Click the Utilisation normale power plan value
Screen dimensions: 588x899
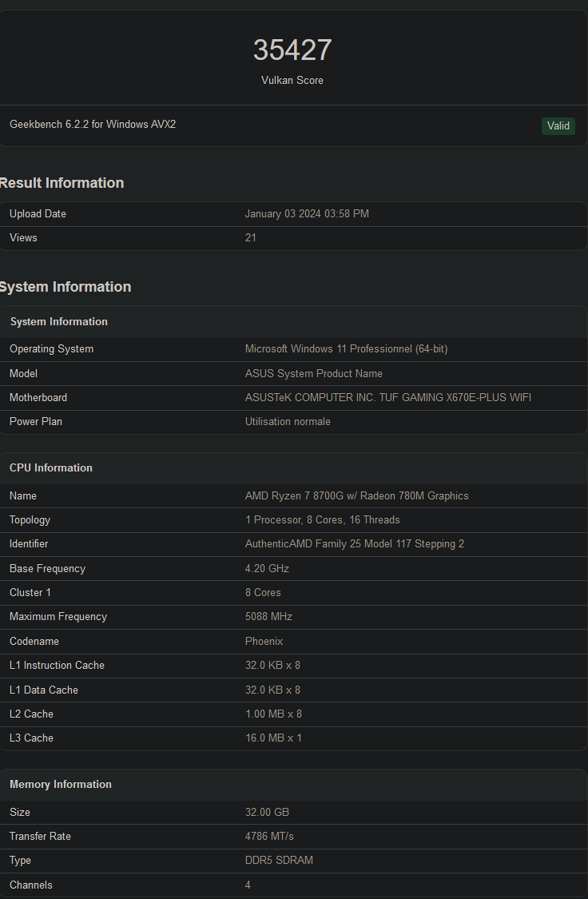(x=288, y=422)
